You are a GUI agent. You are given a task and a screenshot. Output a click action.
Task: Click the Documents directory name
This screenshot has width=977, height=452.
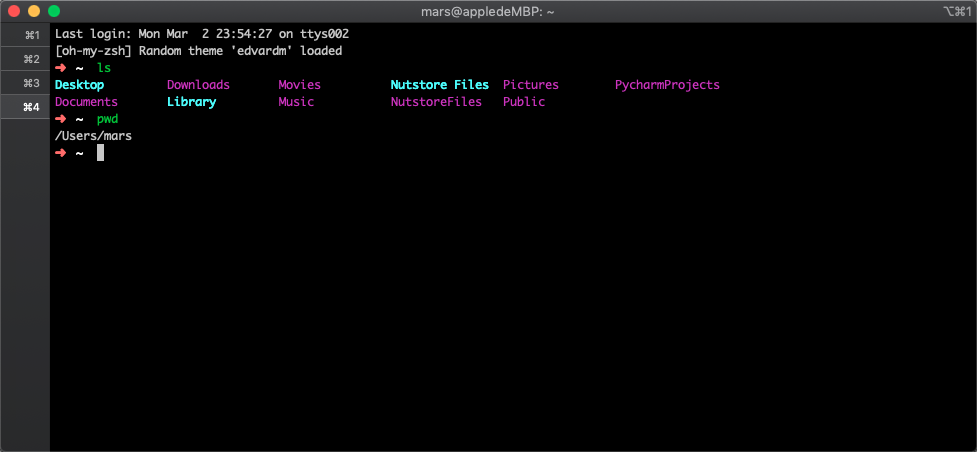tap(86, 102)
